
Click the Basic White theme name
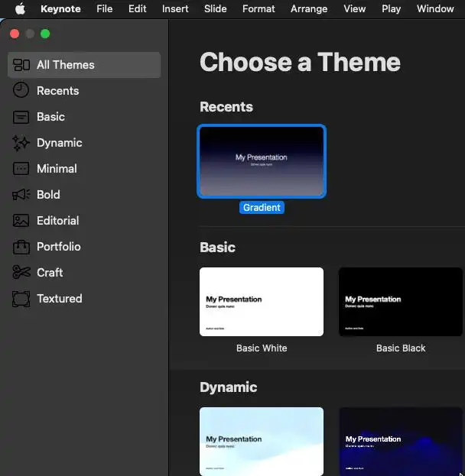point(262,348)
